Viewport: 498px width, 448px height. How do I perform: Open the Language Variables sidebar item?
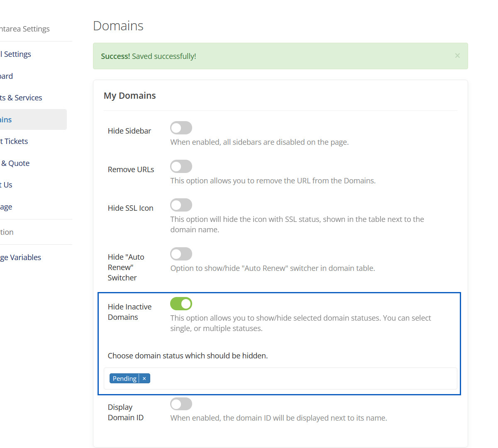click(22, 258)
